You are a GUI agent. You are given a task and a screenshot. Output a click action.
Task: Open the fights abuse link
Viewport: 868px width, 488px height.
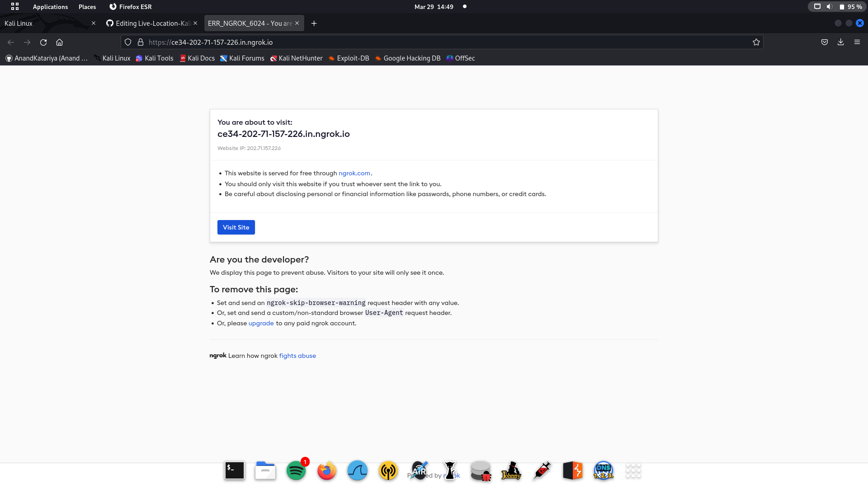[297, 356]
